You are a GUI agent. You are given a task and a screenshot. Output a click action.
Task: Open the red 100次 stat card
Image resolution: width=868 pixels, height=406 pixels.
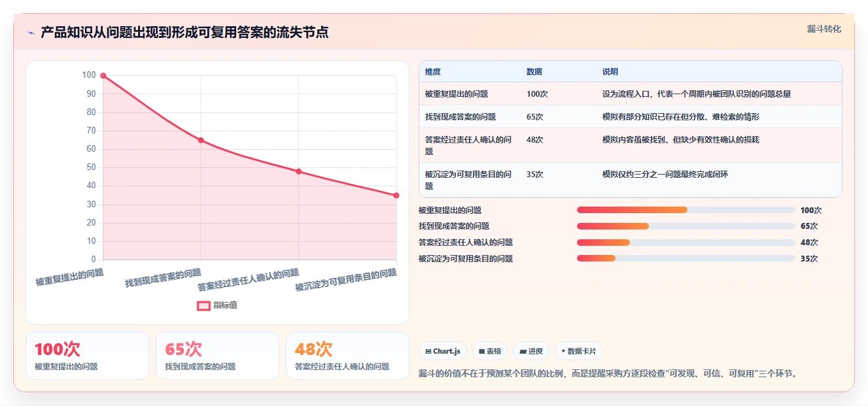pos(87,356)
